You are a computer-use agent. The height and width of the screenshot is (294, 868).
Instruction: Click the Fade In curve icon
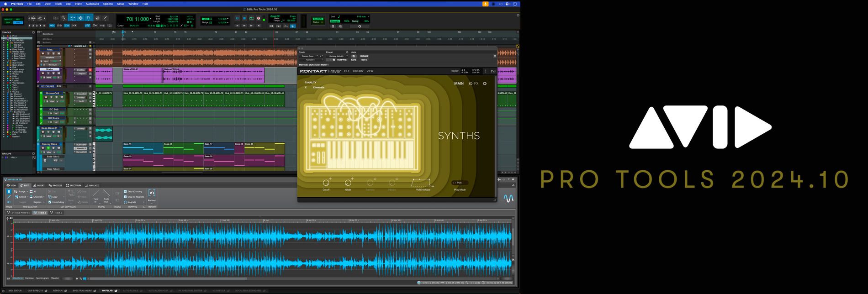coord(95,193)
